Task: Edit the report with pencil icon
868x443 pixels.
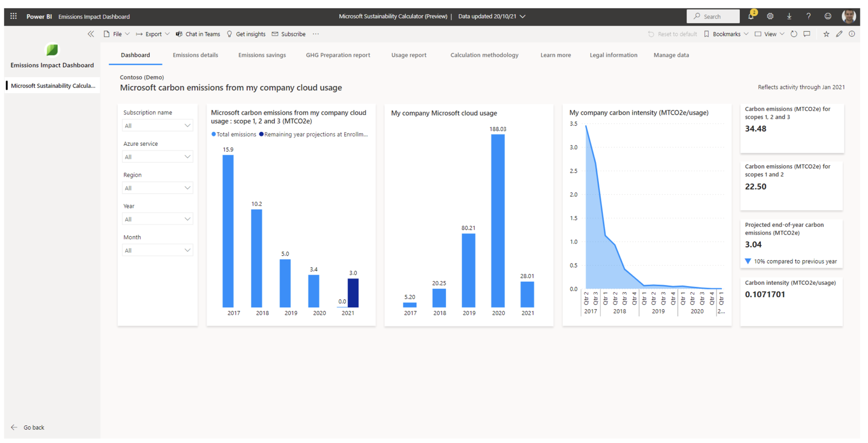Action: click(x=839, y=34)
